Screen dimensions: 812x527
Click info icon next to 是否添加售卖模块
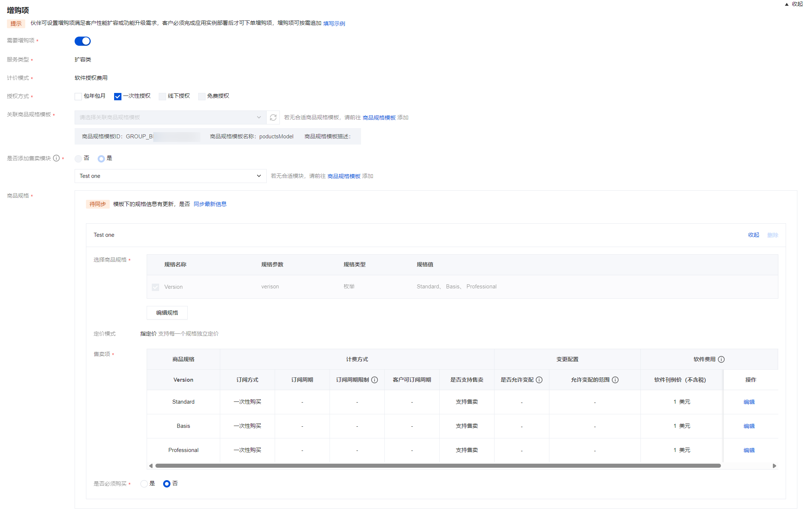click(56, 158)
